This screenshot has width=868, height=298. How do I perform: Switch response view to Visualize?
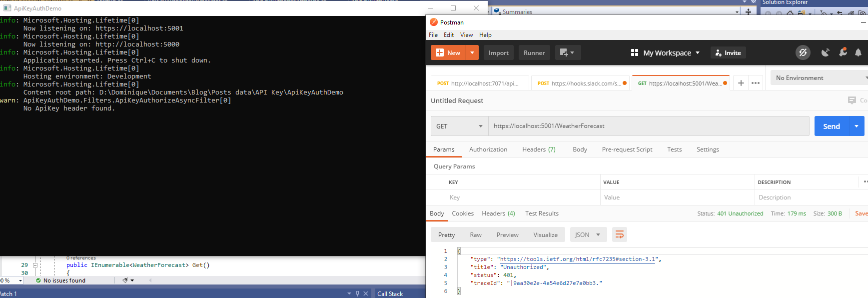(x=545, y=234)
